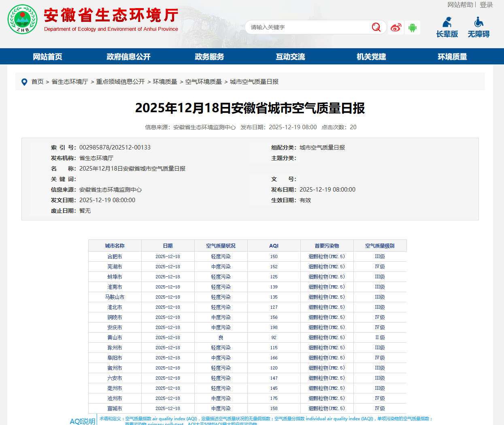This screenshot has height=425, width=504.
Task: Open 环境质量 navigation item
Action: [452, 57]
